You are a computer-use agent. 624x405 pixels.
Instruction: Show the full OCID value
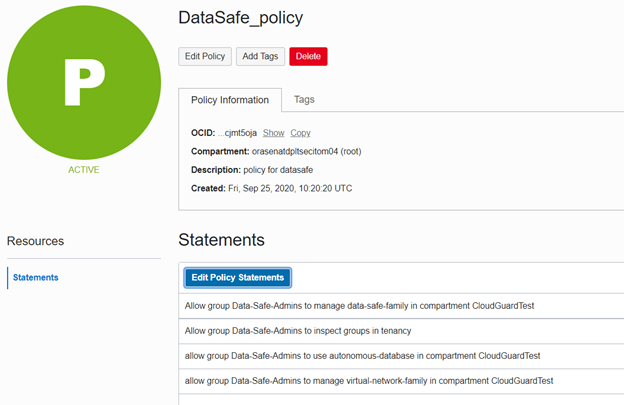pyautogui.click(x=273, y=133)
